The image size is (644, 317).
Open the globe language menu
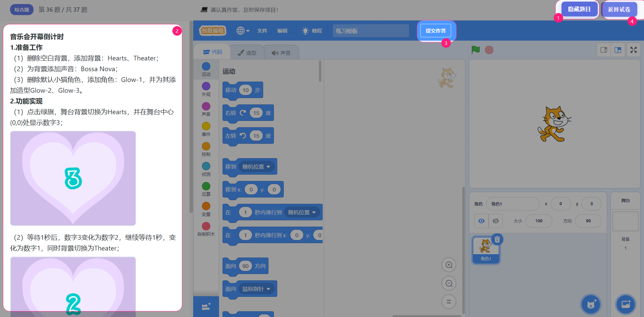click(x=243, y=31)
